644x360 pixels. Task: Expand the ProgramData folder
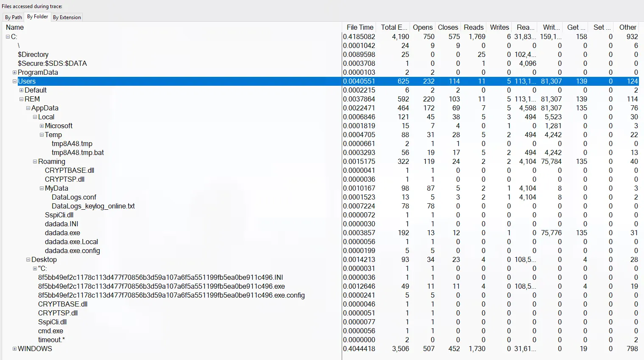pos(14,73)
